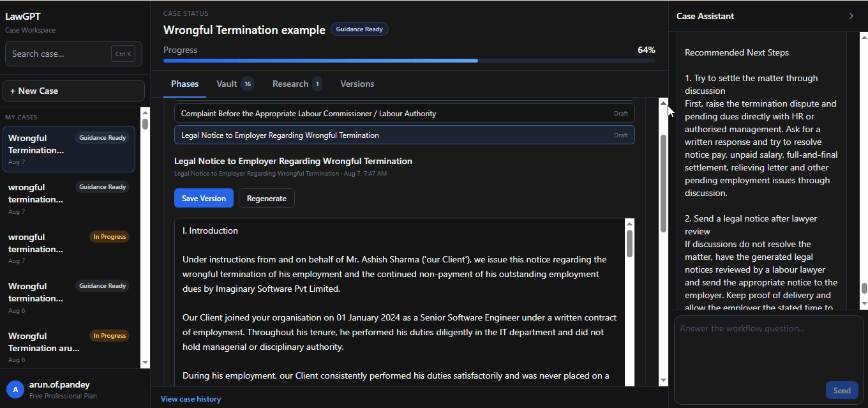This screenshot has height=408, width=868.
Task: Click the 'Wrongful Termination example' case title
Action: pos(244,29)
